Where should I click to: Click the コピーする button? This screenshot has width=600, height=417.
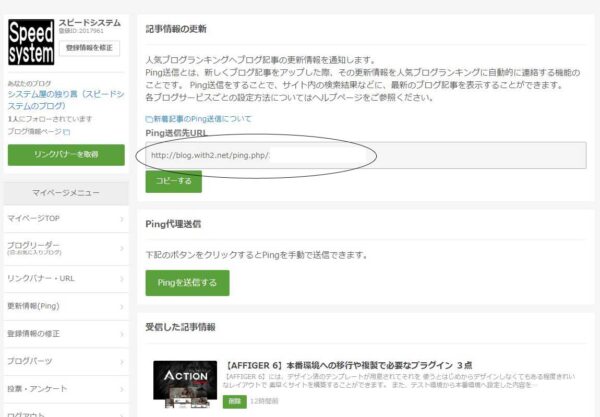coord(173,181)
